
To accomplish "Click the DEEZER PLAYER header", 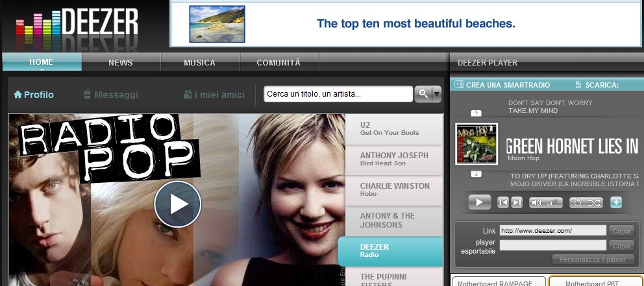I will coord(488,63).
